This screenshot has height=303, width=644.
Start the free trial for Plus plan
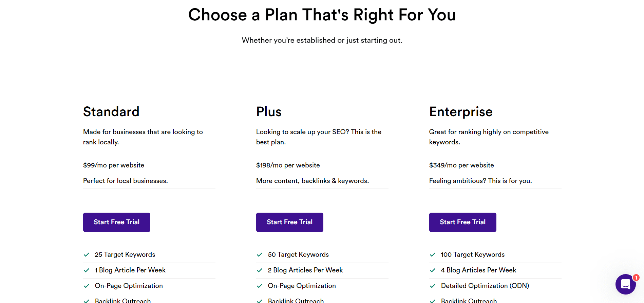(290, 222)
